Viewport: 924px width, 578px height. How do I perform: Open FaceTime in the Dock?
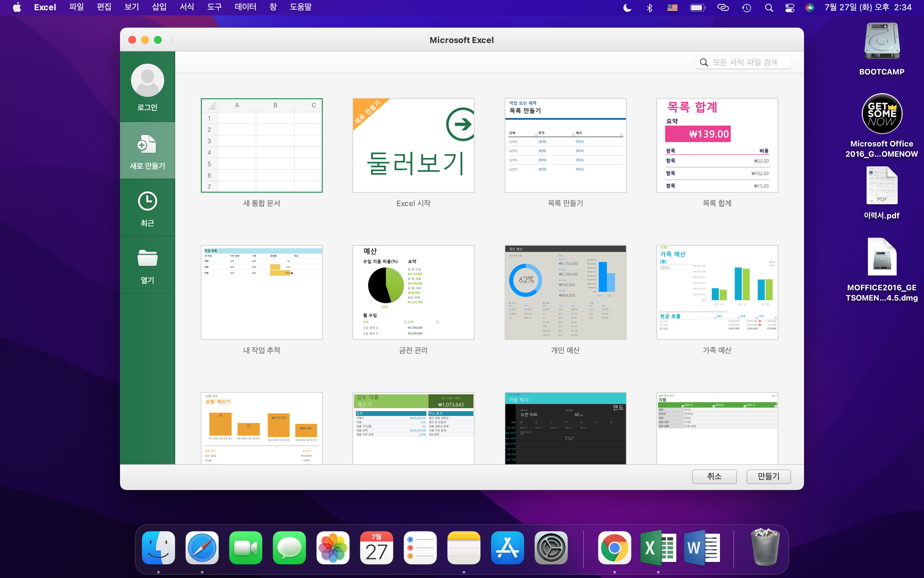(245, 548)
